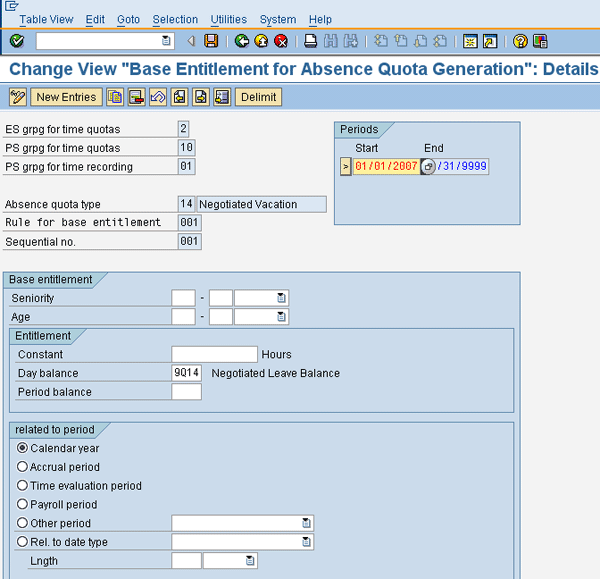Select the Other period radio button
This screenshot has height=579, width=600.
[22, 523]
